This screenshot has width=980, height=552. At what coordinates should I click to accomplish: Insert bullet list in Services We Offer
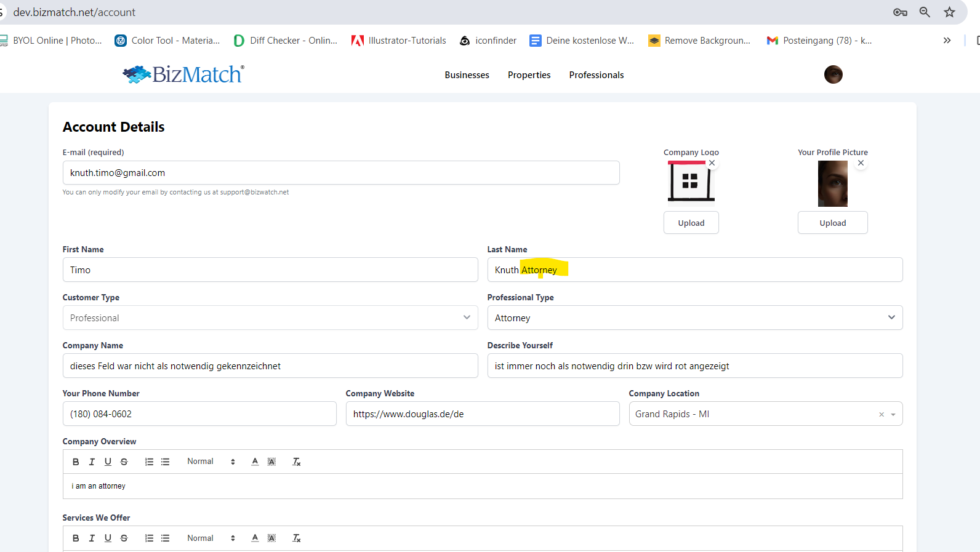click(x=165, y=538)
